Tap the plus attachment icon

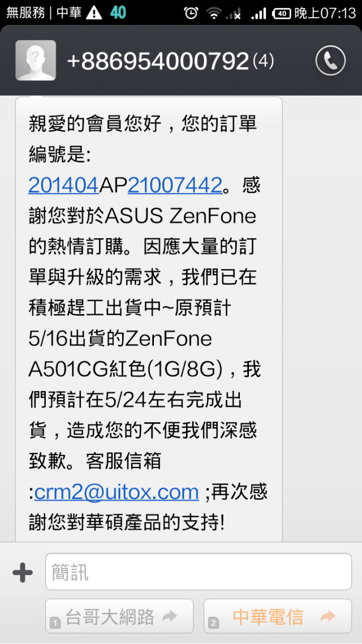23,572
